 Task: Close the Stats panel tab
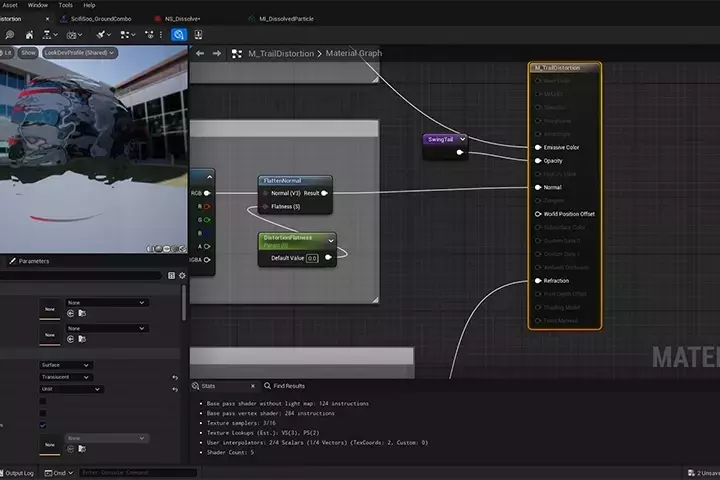253,386
